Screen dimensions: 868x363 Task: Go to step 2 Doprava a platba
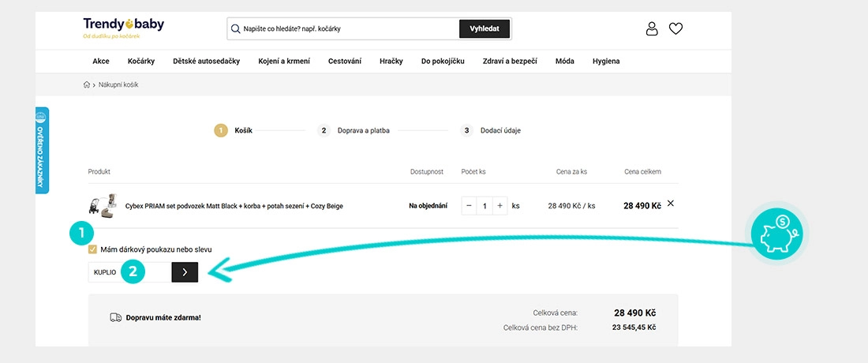pyautogui.click(x=354, y=130)
